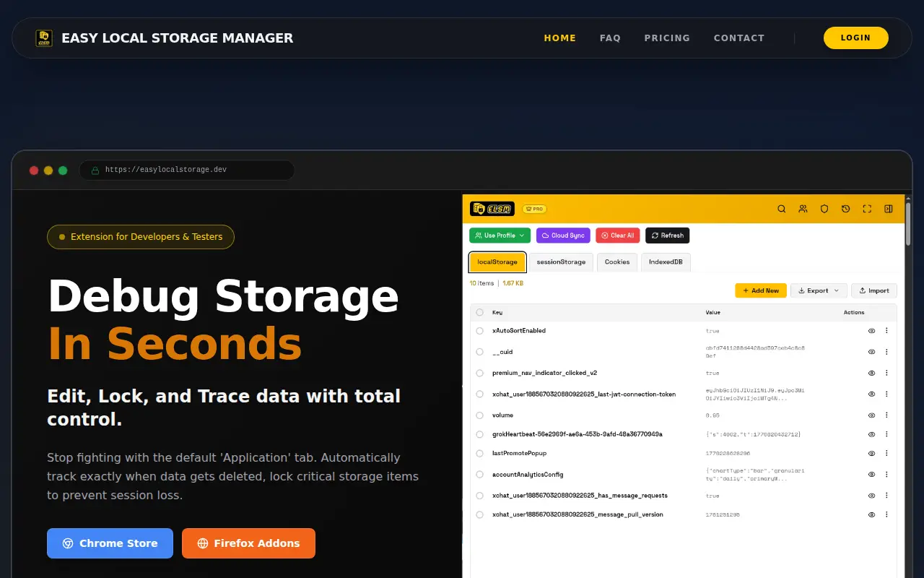This screenshot has width=924, height=578.
Task: Open the profiles people icon in ELSM header
Action: 803,209
